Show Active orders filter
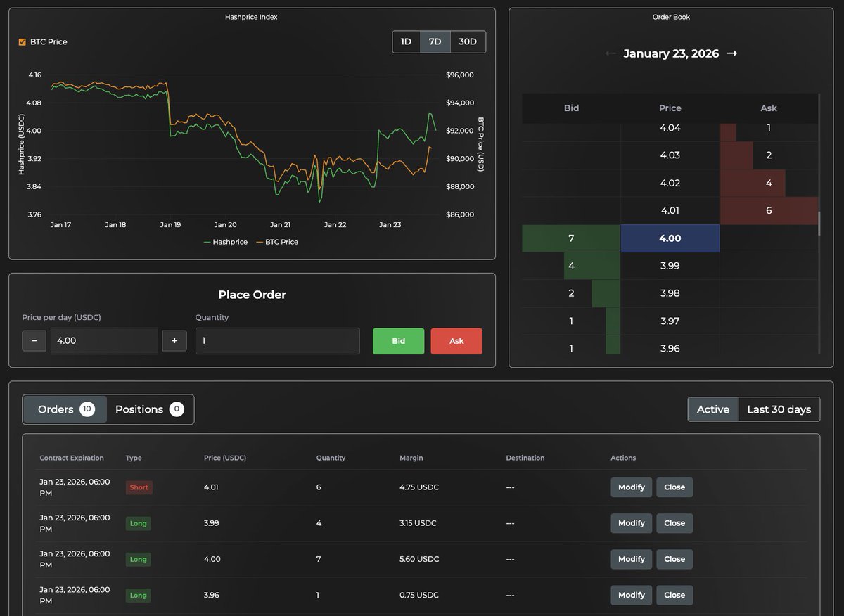The height and width of the screenshot is (616, 844). click(713, 409)
